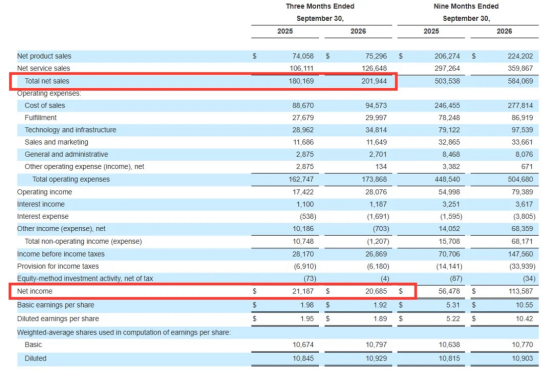This screenshot has height=373, width=553.
Task: Select basic shares value 10,674
Action: point(303,344)
